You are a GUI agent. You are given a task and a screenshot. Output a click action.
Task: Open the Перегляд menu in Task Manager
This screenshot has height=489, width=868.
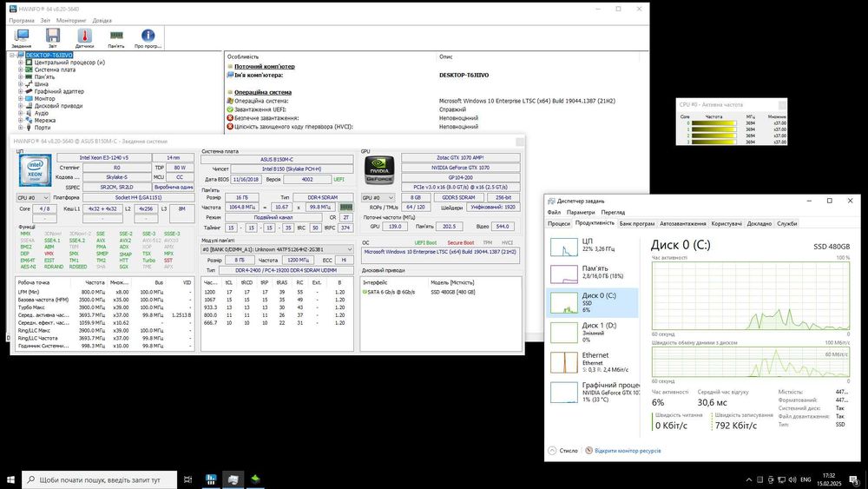tap(613, 212)
